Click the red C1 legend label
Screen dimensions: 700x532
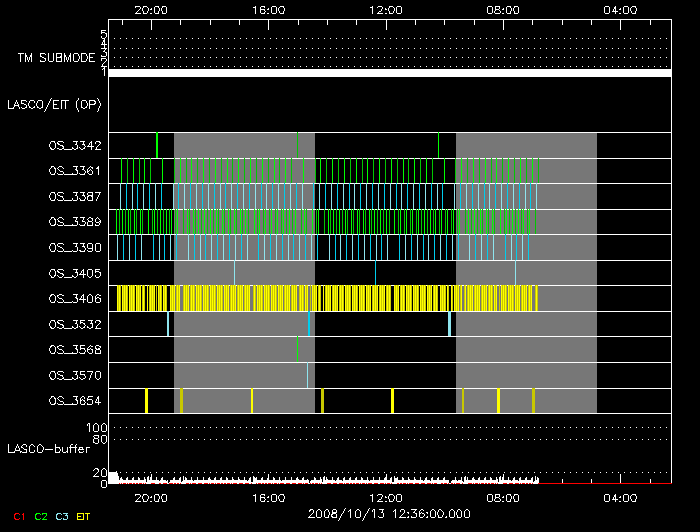18,515
